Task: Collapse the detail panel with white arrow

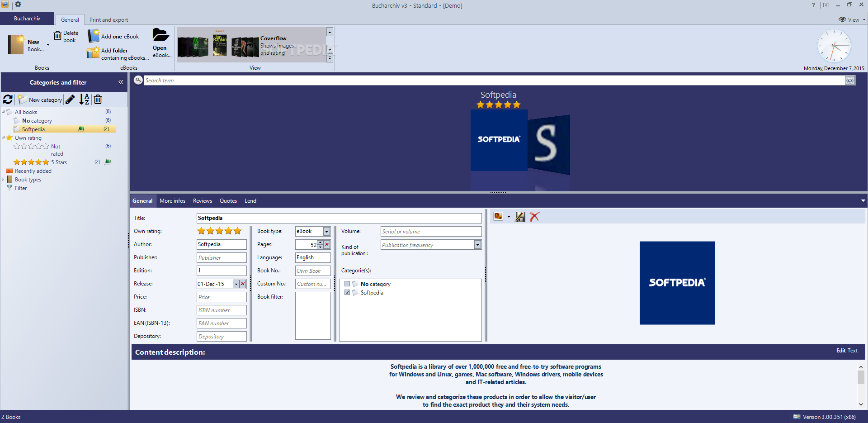Action: click(863, 200)
